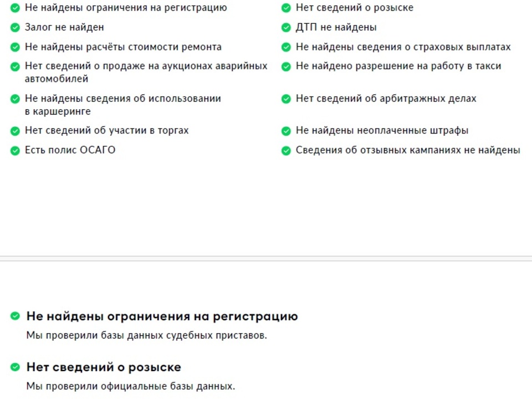Image resolution: width=532 pixels, height=399 pixels.
Task: Open "Сведения об отзывных кампаниях не найдены" item
Action: coord(407,150)
